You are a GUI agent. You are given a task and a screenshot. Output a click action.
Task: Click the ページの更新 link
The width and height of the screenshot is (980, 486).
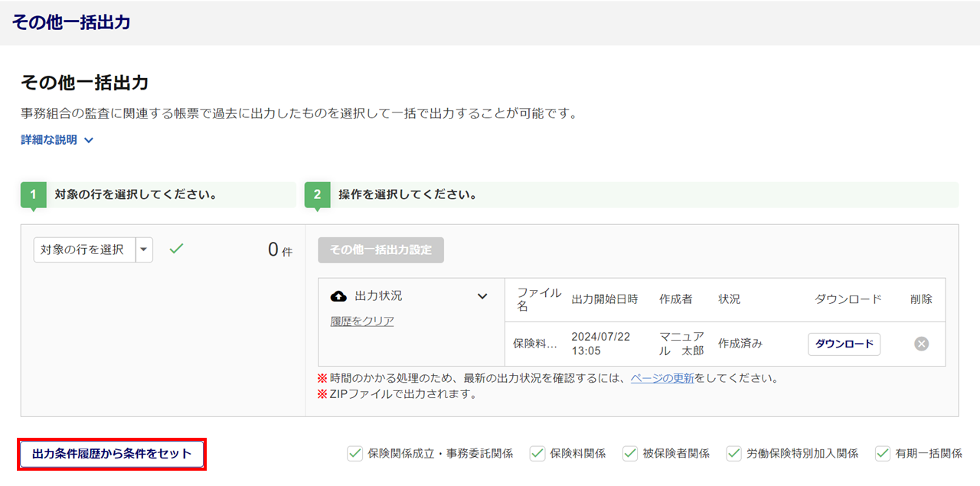(x=662, y=378)
